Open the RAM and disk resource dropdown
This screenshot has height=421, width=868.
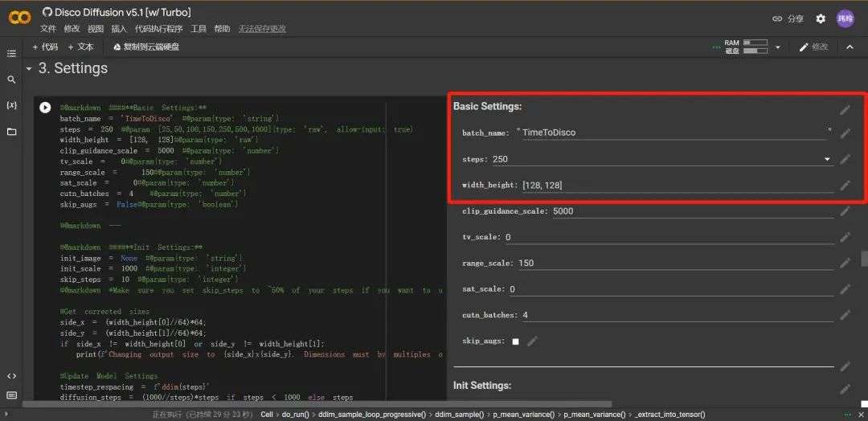tap(777, 47)
